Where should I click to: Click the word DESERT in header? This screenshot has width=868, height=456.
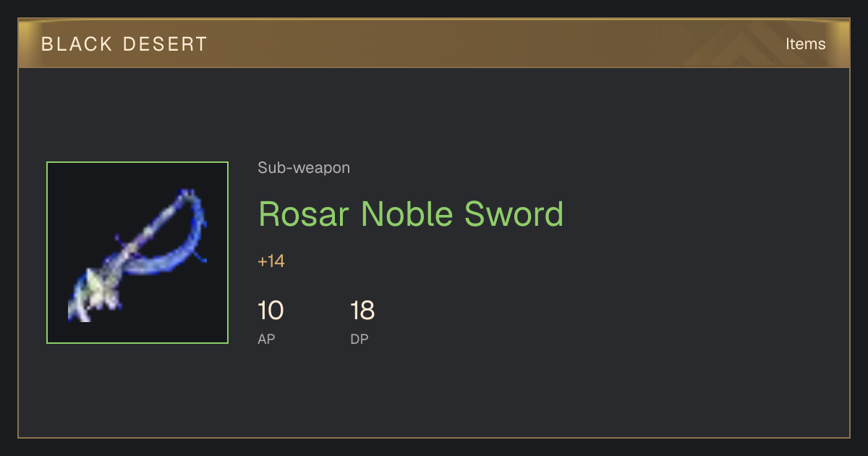(166, 44)
